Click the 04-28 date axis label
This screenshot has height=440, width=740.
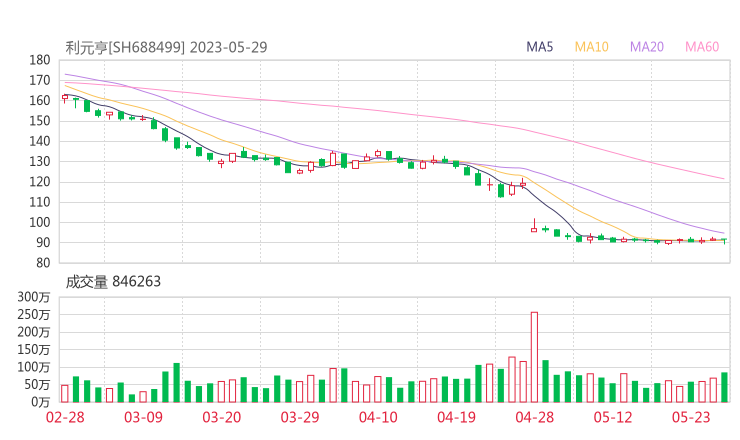point(534,417)
